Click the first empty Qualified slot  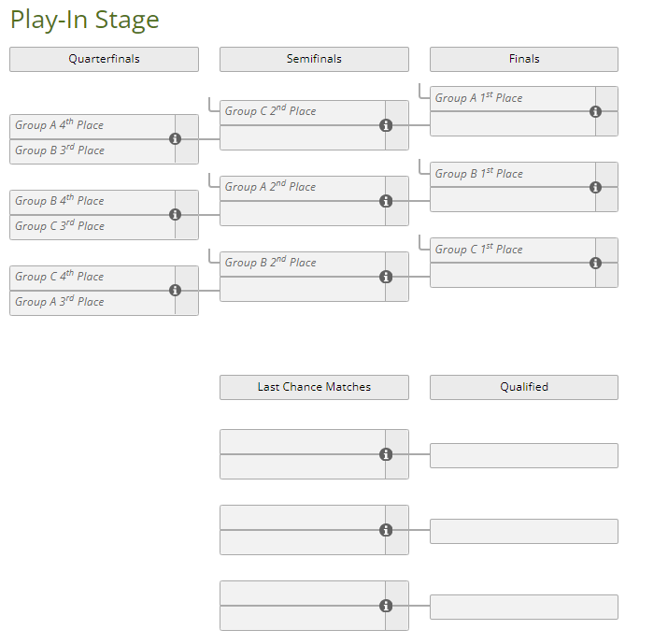click(x=524, y=455)
